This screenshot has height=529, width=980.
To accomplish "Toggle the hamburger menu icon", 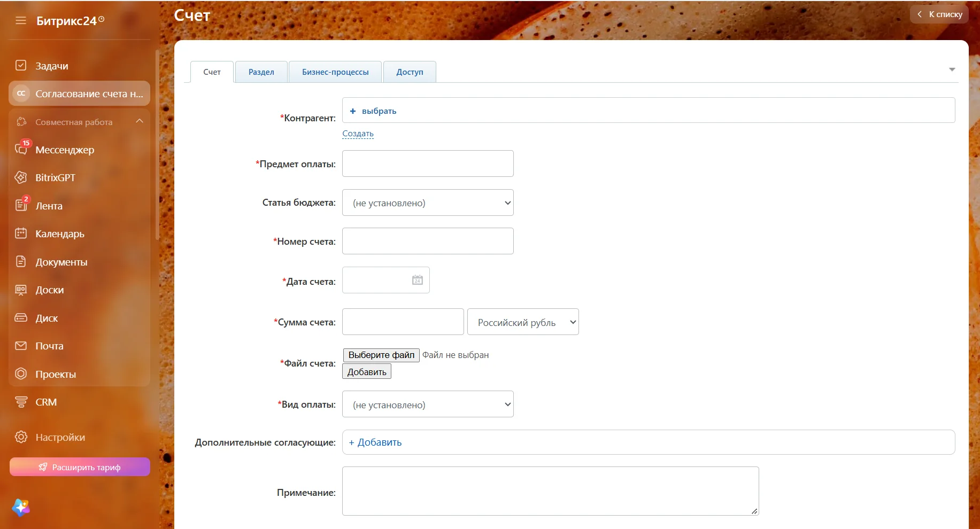I will point(21,21).
